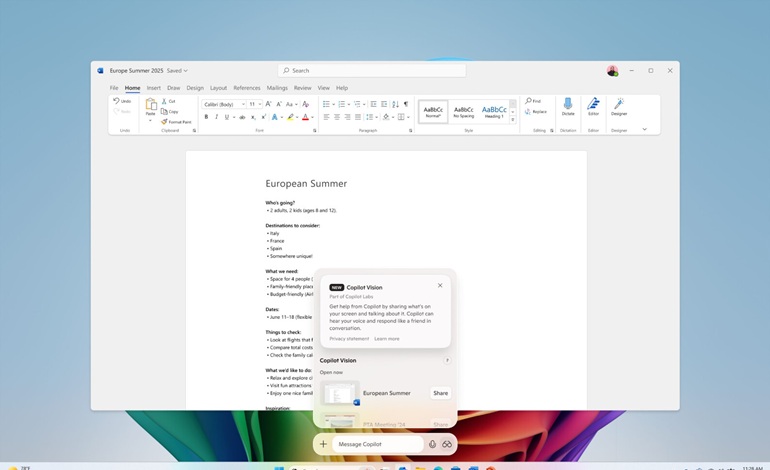Open the Change Case Aa dropdown
This screenshot has width=770, height=470.
pyautogui.click(x=291, y=104)
